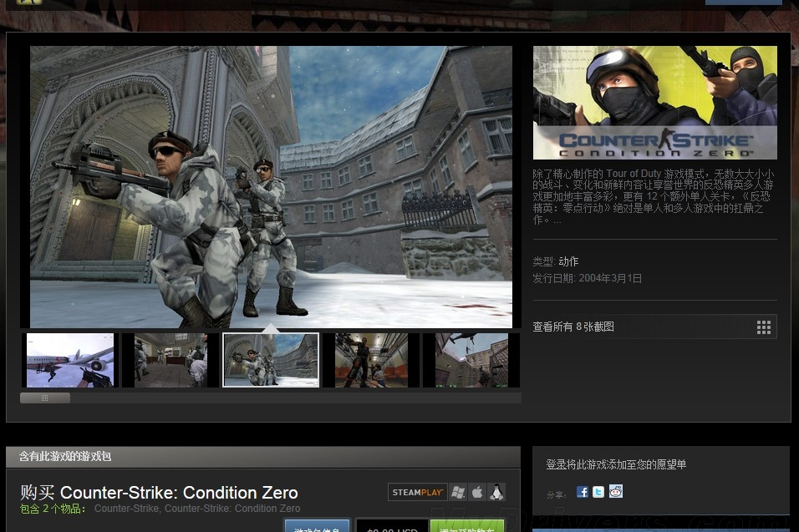
Task: Click the green add to cart button
Action: point(467,526)
